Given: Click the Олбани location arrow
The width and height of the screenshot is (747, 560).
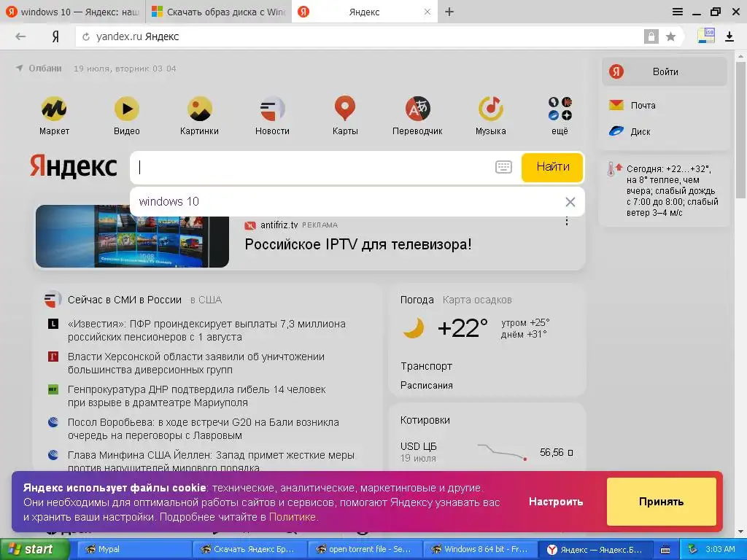Looking at the screenshot, I should (20, 68).
